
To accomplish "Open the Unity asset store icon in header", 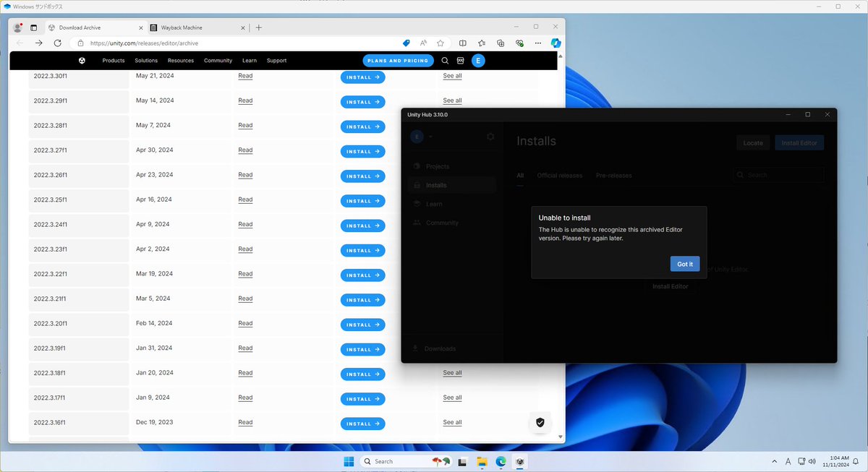I will (461, 61).
